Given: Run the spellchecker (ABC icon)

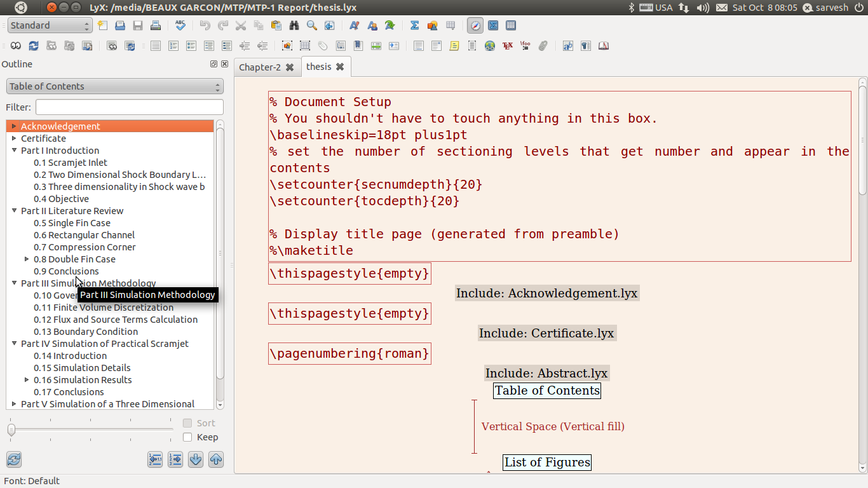Looking at the screenshot, I should pos(180,25).
